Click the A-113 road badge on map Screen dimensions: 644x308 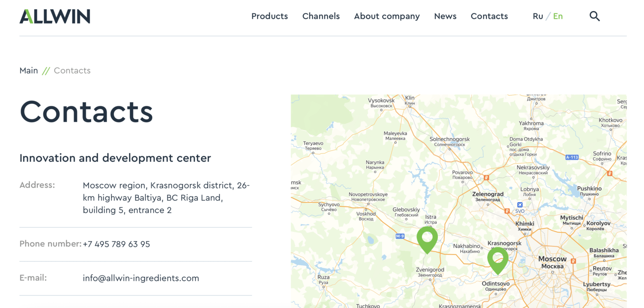(571, 157)
